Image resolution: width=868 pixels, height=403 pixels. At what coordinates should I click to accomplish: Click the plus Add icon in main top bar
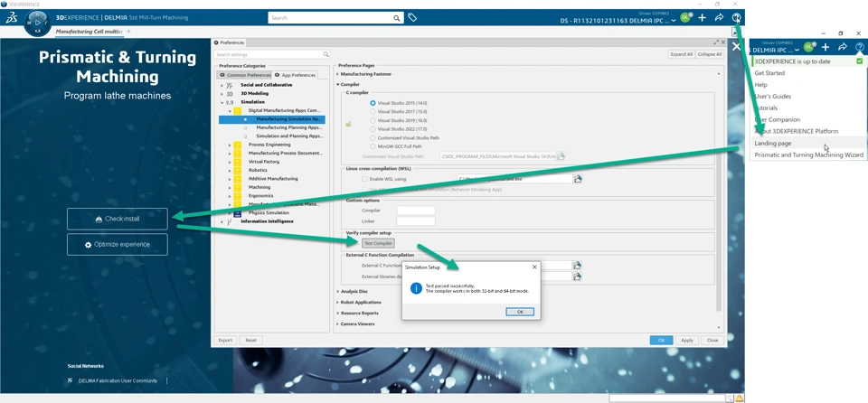point(702,18)
